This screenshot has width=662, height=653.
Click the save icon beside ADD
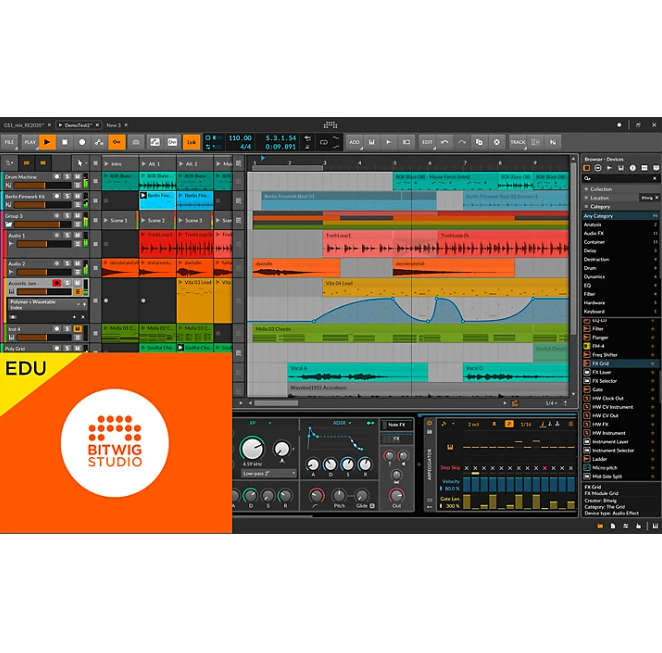(371, 142)
